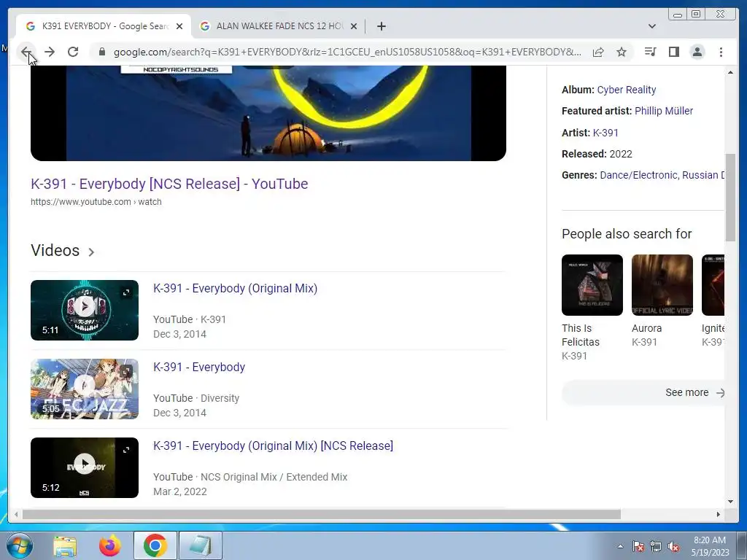Click the vertical scrollbar thumb
This screenshot has height=560, width=747.
[730, 197]
